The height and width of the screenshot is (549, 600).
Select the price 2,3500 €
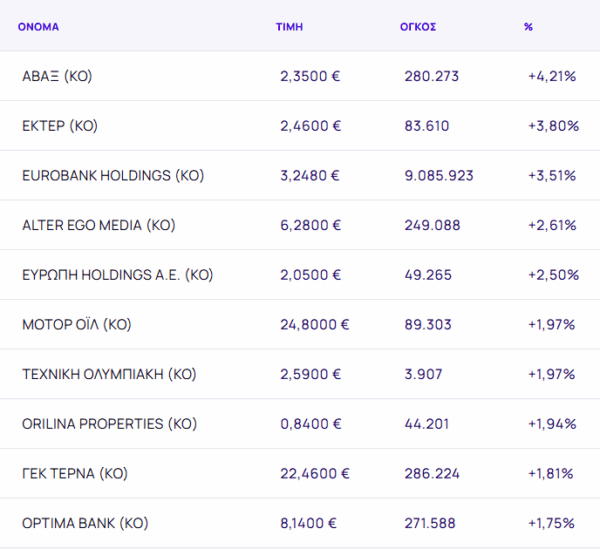click(310, 76)
